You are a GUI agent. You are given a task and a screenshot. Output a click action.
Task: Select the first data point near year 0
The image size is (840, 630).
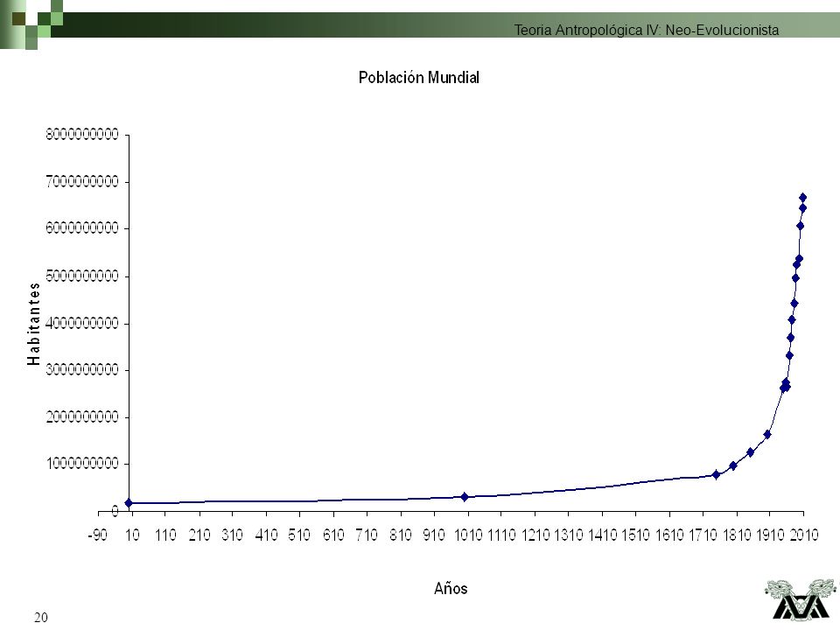pos(129,502)
